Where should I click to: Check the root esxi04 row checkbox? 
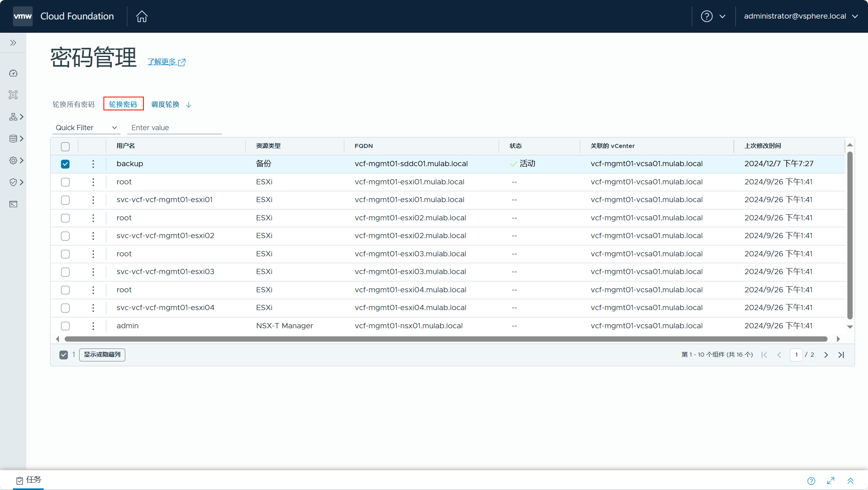click(x=65, y=290)
